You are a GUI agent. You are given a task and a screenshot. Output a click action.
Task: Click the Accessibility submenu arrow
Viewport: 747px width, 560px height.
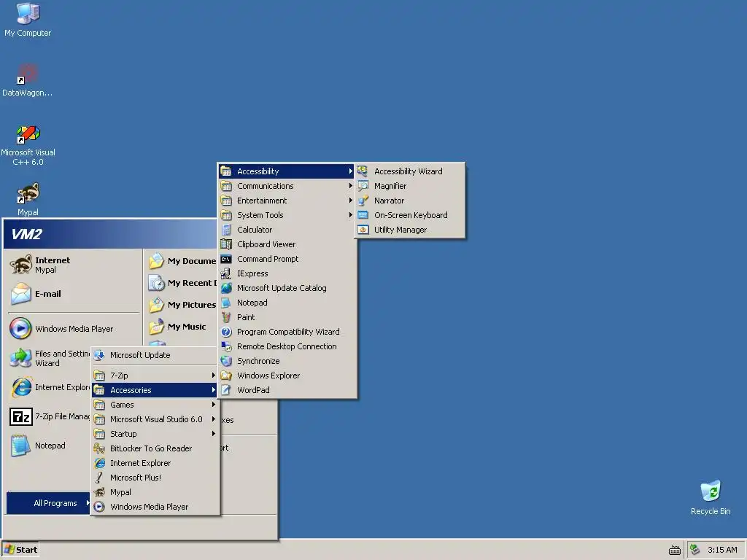click(351, 171)
